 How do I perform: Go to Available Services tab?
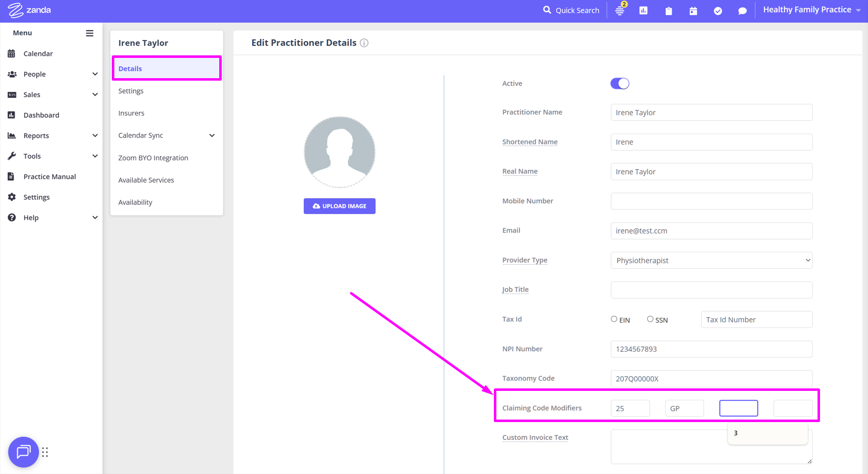click(146, 180)
